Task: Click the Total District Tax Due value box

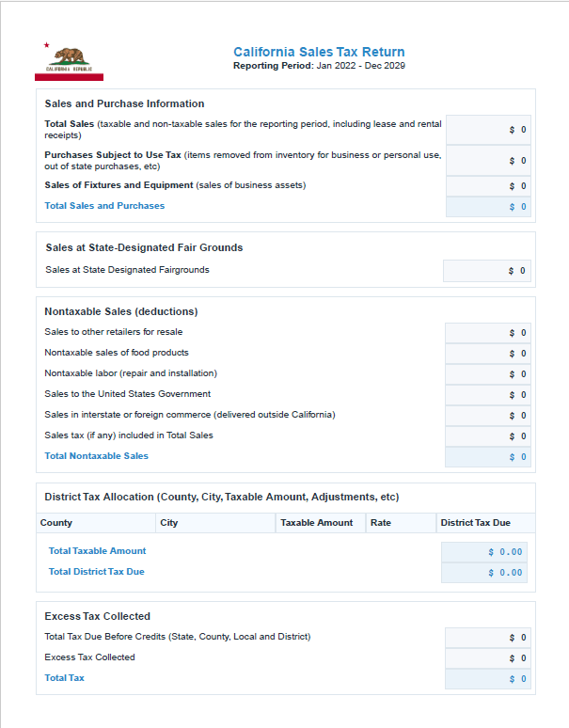Action: [484, 573]
